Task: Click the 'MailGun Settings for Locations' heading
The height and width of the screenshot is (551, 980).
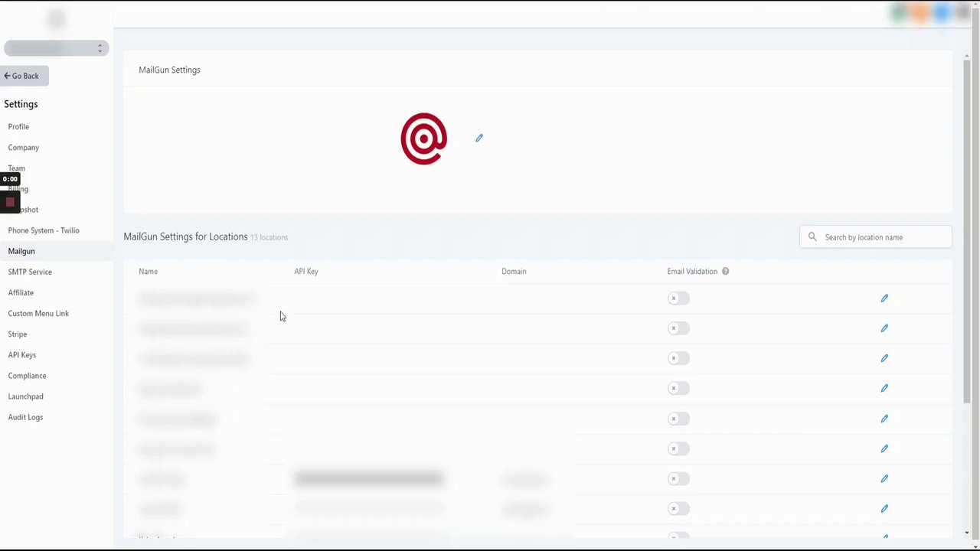Action: (x=185, y=236)
